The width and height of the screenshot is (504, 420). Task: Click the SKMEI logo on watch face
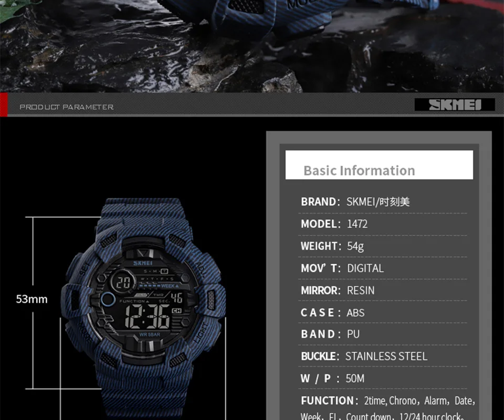tap(143, 263)
